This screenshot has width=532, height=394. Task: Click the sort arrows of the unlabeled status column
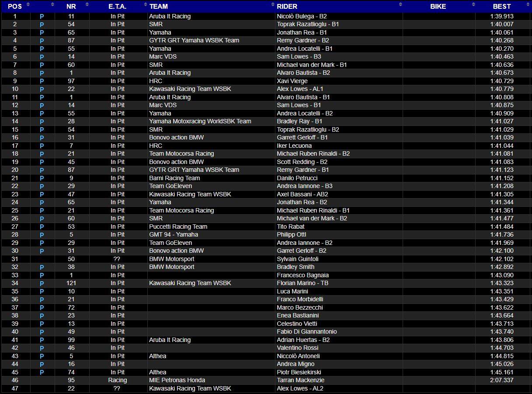coord(52,4)
